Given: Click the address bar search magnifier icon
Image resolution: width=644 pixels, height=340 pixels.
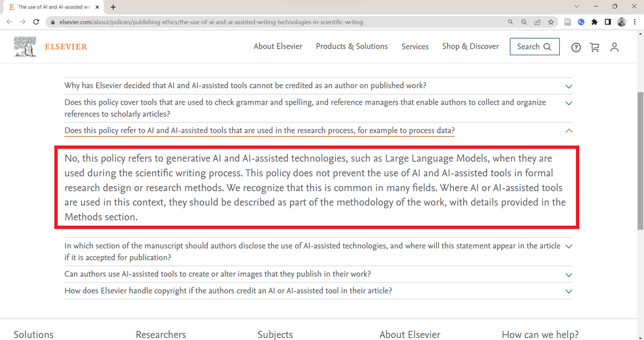Looking at the screenshot, I should (510, 22).
